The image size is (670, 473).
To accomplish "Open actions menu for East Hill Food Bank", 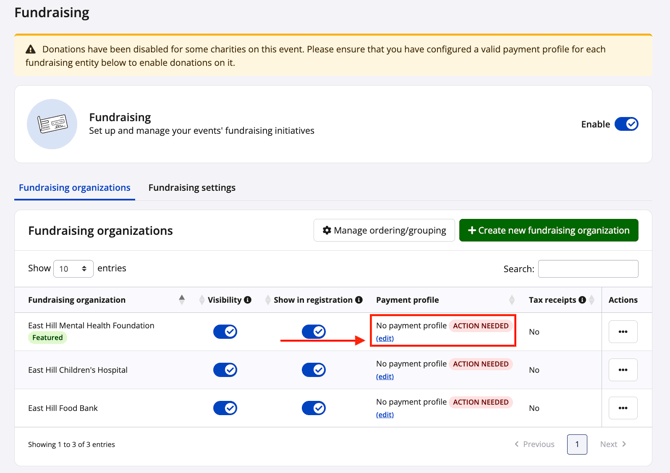I will pos(622,408).
